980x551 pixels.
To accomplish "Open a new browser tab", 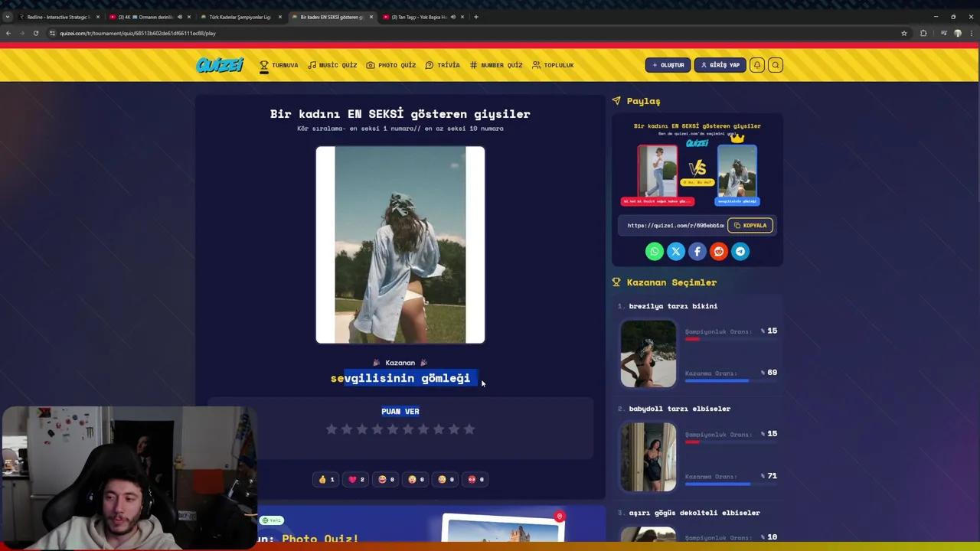I will [475, 17].
